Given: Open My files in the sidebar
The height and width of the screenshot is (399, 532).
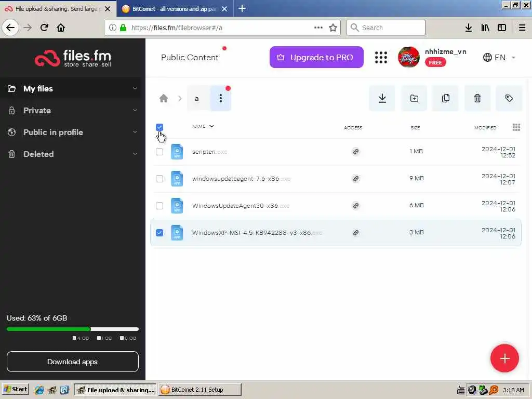Looking at the screenshot, I should point(38,88).
